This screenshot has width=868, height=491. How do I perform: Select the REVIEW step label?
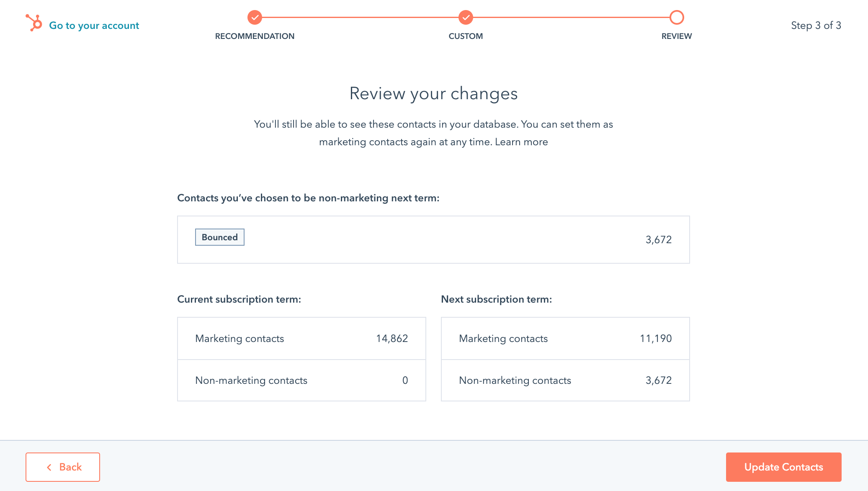tap(677, 36)
